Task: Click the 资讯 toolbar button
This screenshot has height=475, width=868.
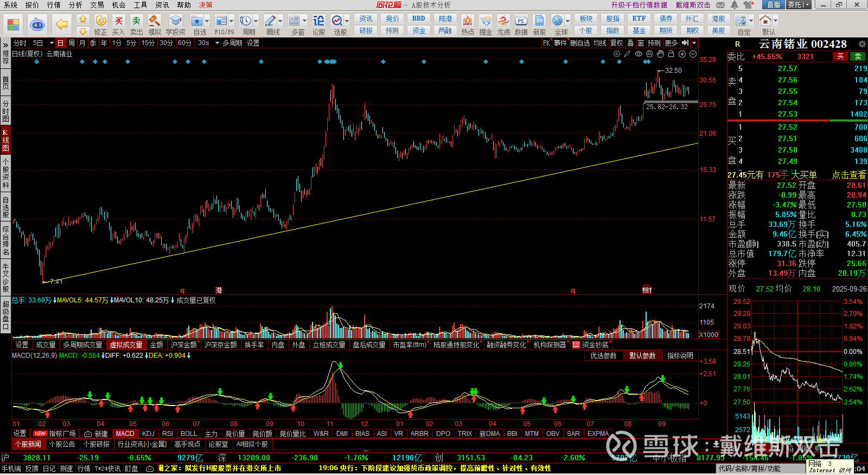Action: (x=366, y=18)
